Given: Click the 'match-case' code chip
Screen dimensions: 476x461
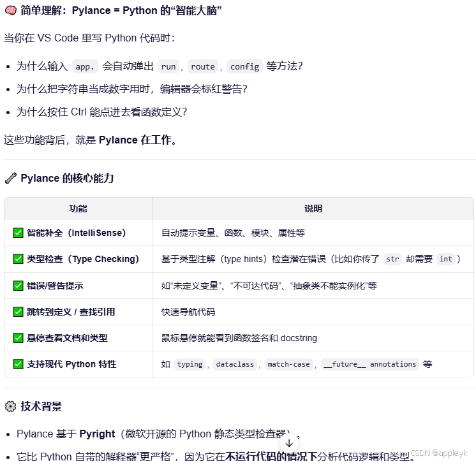Looking at the screenshot, I should click(288, 364).
